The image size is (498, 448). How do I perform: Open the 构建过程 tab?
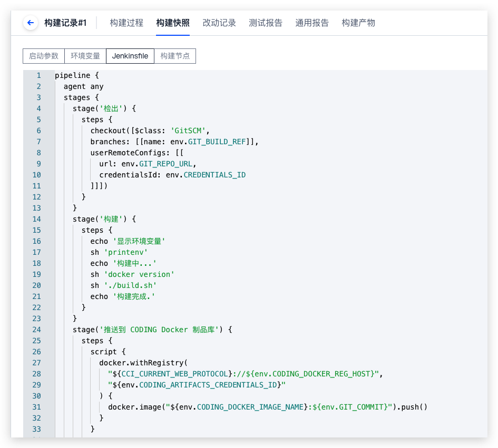[x=126, y=23]
